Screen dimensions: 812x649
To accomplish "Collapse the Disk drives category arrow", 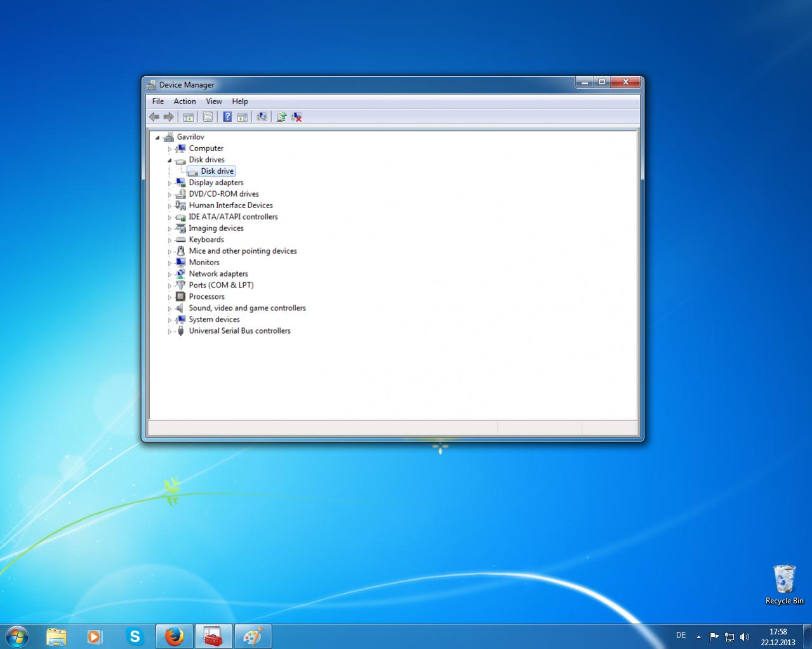I will coord(170,160).
